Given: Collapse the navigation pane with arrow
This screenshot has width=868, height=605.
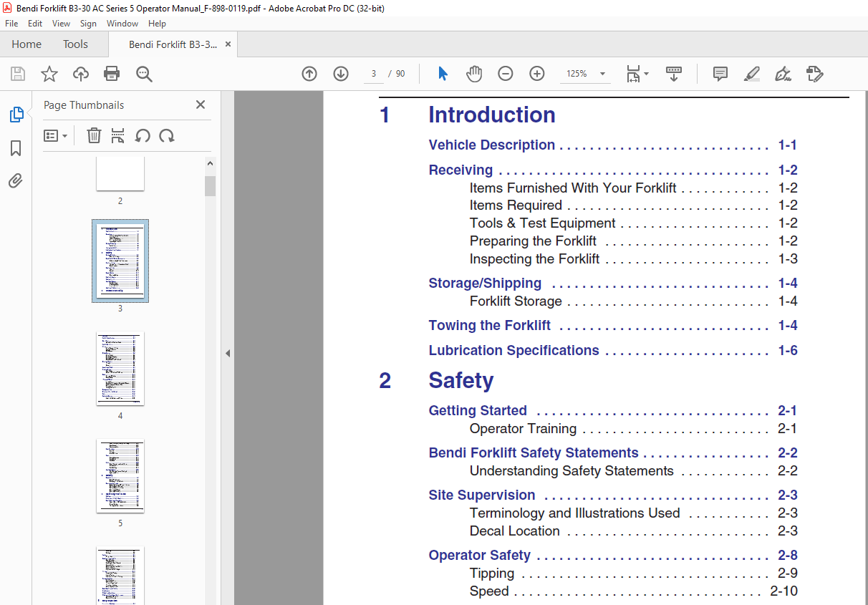Looking at the screenshot, I should coord(227,353).
